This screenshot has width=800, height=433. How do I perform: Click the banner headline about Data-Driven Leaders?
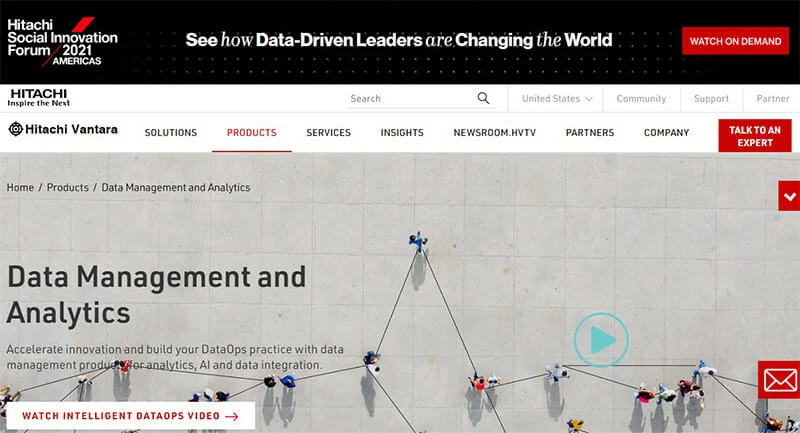tap(398, 40)
